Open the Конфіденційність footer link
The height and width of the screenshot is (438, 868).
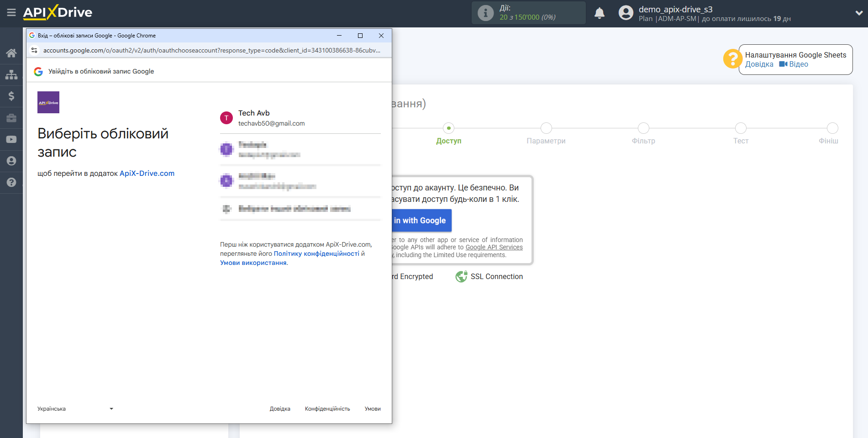click(x=327, y=409)
